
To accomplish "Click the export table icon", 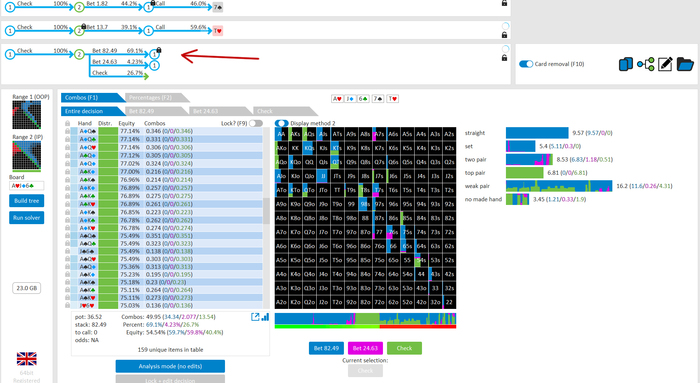I will tap(255, 317).
